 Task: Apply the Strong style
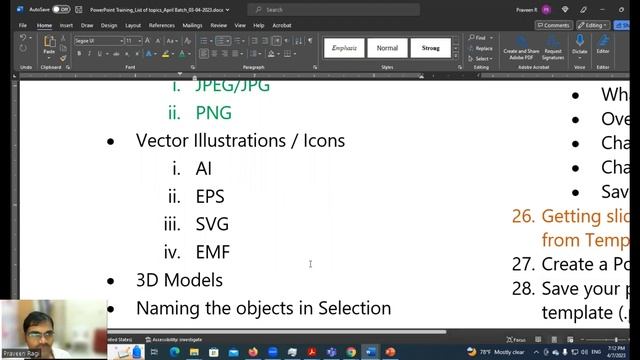(x=431, y=48)
